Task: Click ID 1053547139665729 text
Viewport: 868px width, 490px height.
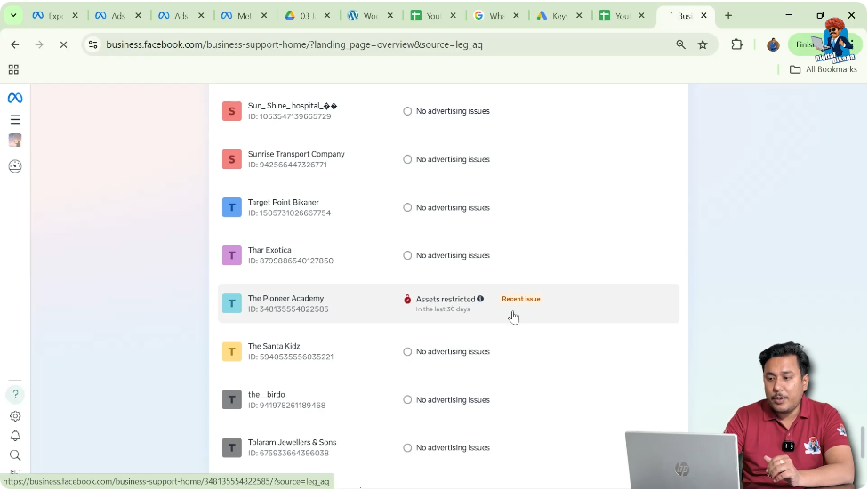Action: (290, 116)
